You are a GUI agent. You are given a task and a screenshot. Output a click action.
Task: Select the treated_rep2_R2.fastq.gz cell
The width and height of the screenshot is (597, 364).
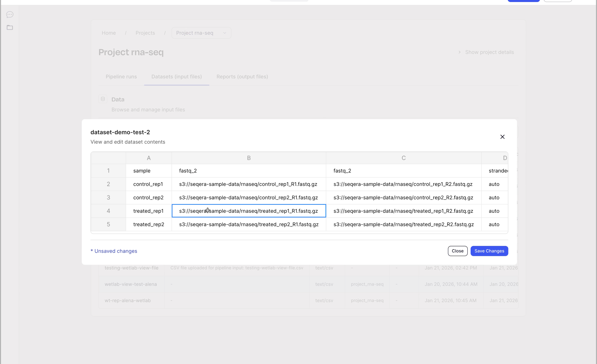[x=404, y=224]
